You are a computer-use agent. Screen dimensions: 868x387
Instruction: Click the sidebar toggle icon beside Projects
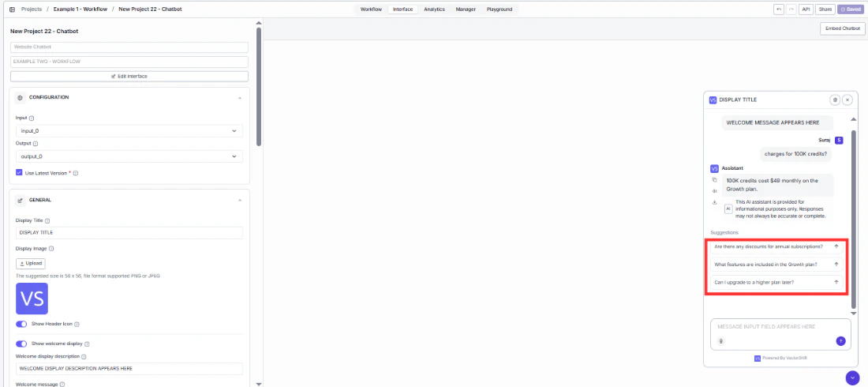(12, 9)
